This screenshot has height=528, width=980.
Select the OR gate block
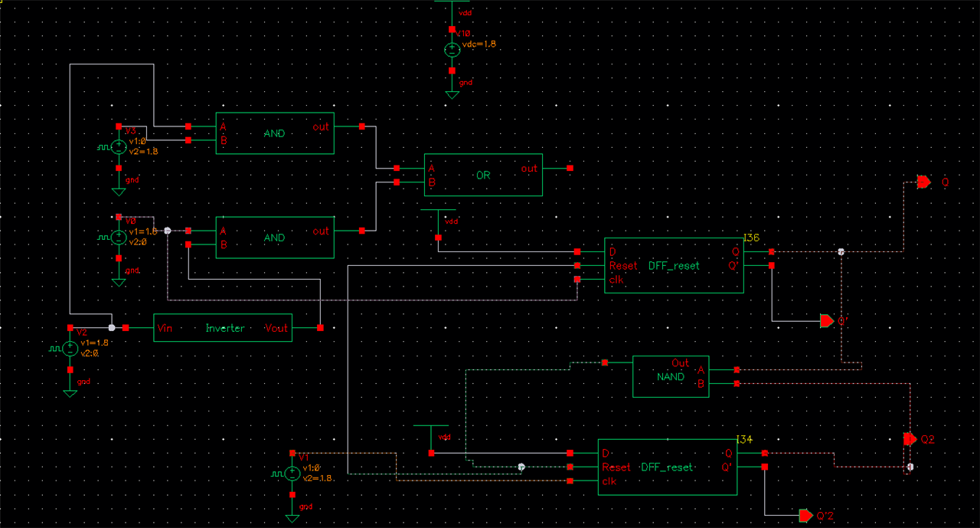tap(483, 175)
